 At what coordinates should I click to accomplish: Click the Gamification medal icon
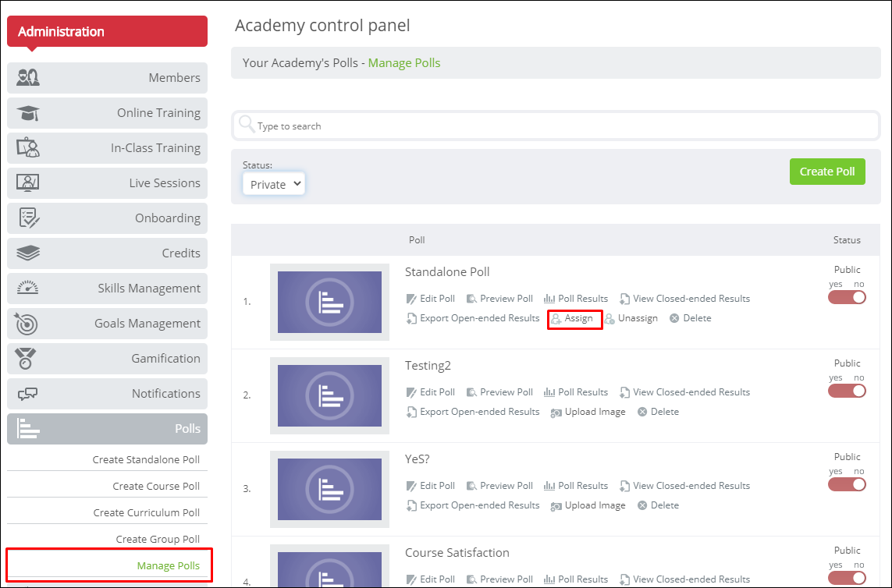(26, 358)
